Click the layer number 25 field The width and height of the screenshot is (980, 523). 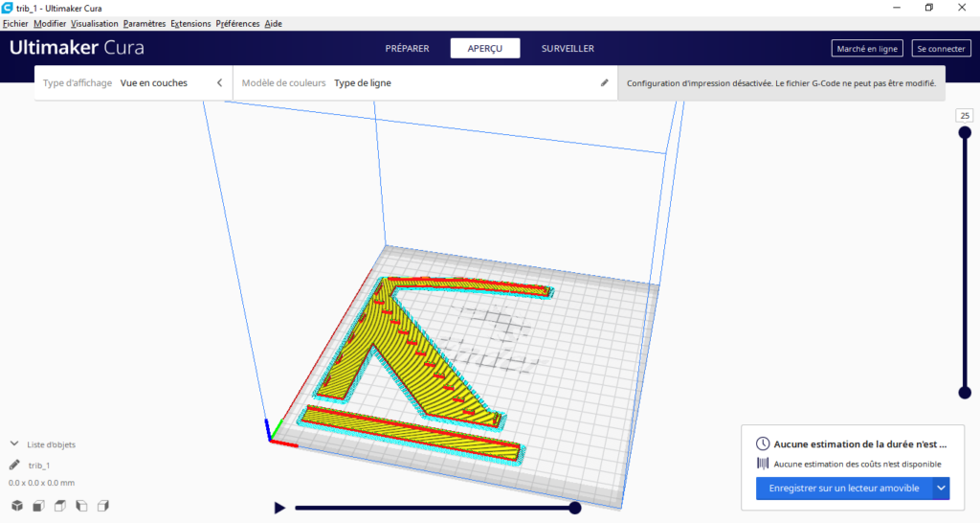[x=964, y=115]
